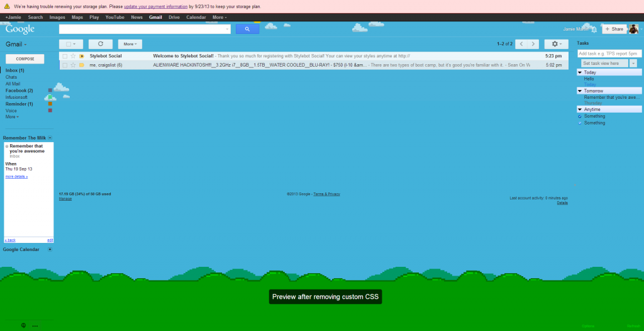The image size is (644, 331).
Task: Select the me, craigslist email checkbox
Action: tap(65, 65)
